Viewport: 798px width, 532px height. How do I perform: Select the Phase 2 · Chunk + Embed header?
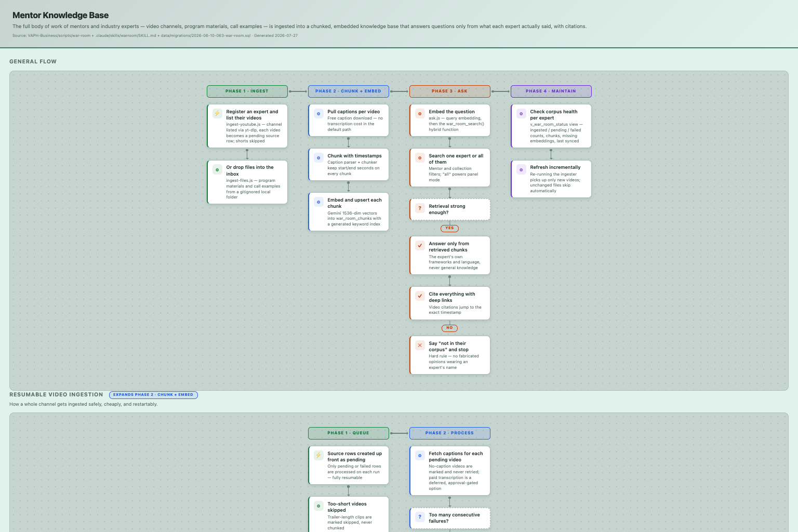point(349,91)
